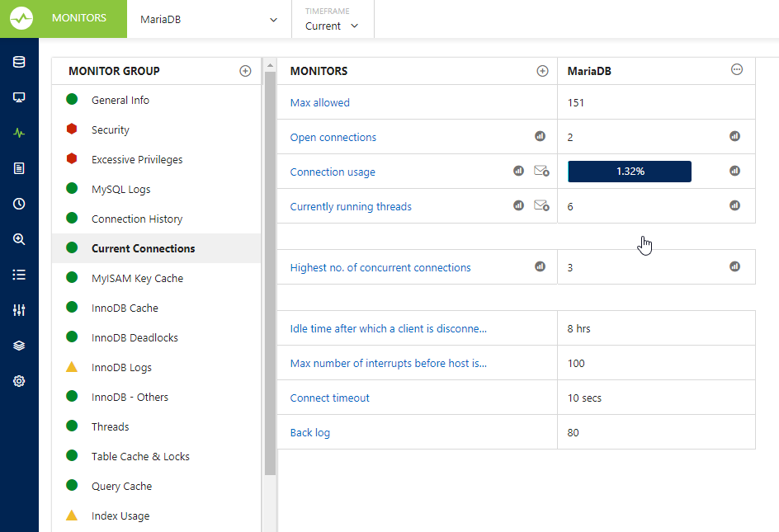Open chart icon next to Highest concurrent connections label
The width and height of the screenshot is (779, 532).
point(540,266)
